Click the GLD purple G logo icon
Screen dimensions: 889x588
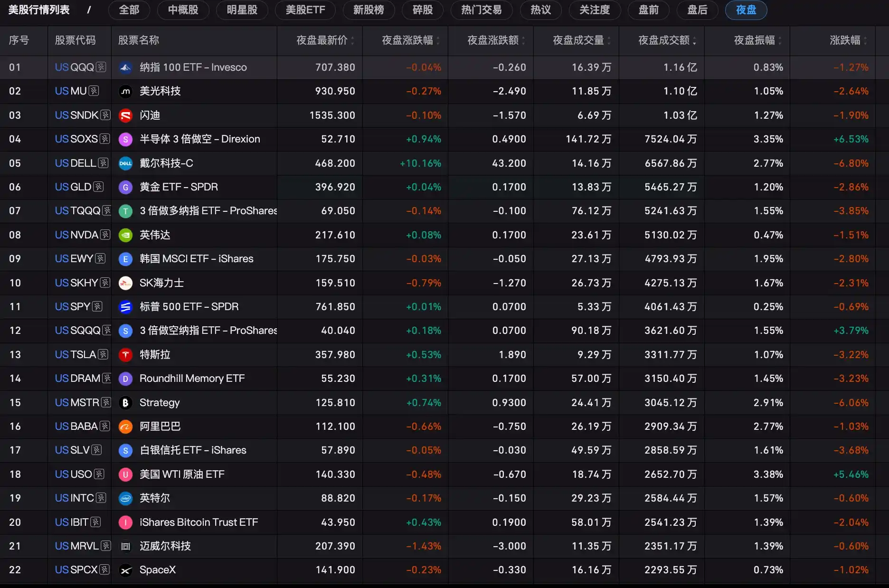(x=125, y=187)
